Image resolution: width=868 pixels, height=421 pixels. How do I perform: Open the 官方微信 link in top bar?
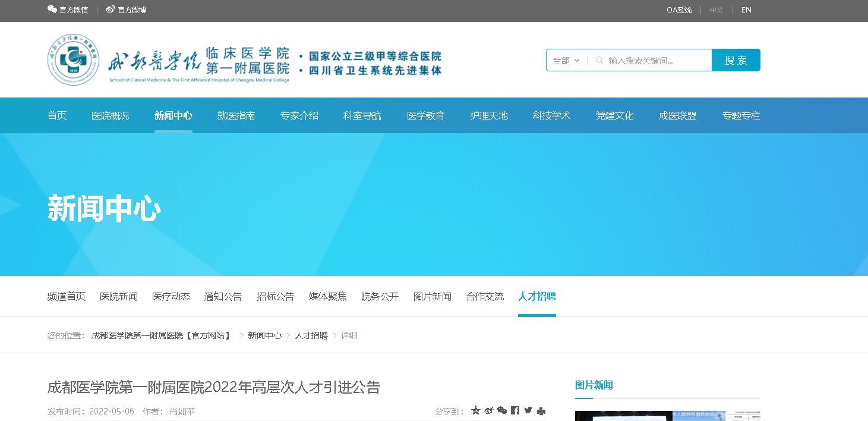pos(68,10)
